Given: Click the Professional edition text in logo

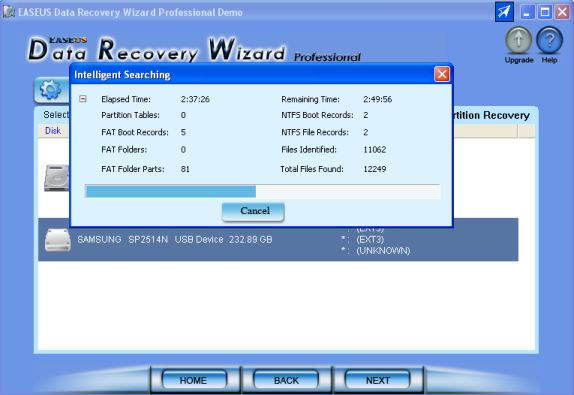Looking at the screenshot, I should click(327, 57).
